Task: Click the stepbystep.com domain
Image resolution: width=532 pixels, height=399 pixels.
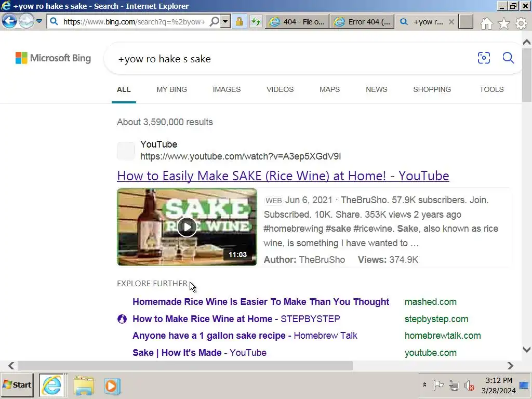Action: click(x=436, y=320)
